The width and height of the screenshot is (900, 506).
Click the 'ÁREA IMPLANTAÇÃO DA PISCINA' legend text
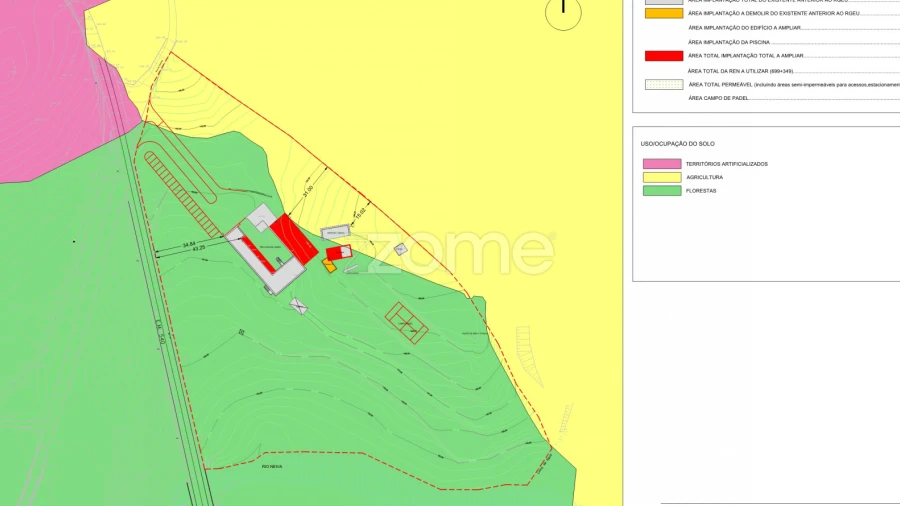click(729, 42)
